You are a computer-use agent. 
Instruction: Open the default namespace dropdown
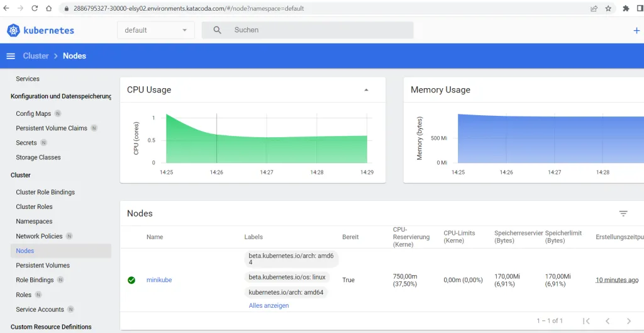(156, 30)
